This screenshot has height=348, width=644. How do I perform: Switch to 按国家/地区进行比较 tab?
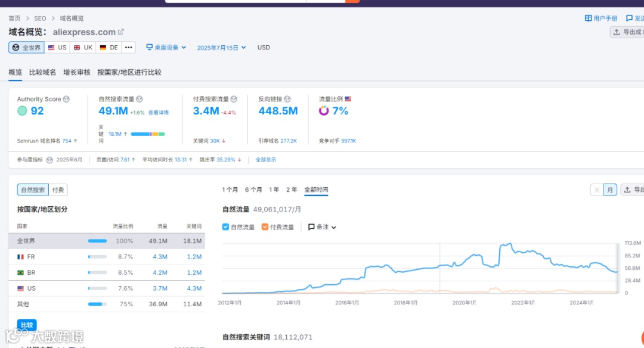point(129,72)
